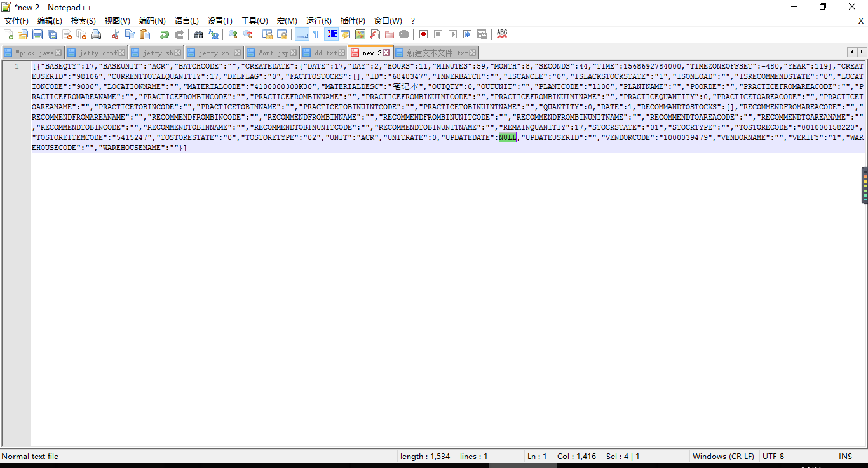The height and width of the screenshot is (468, 868).
Task: Open the 语言(L) menu
Action: click(x=187, y=21)
